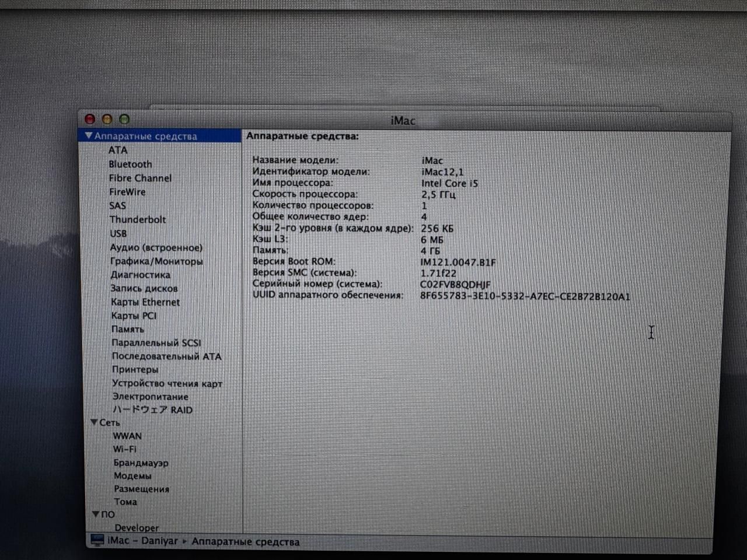Select Брандмауэр in the sidebar
The image size is (747, 560).
click(x=141, y=463)
